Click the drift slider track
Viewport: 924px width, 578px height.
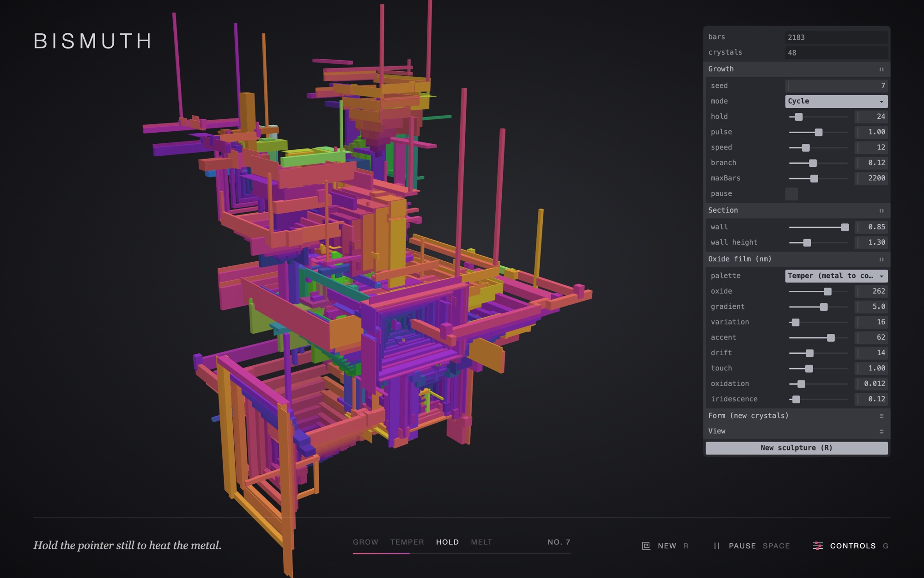[818, 353]
